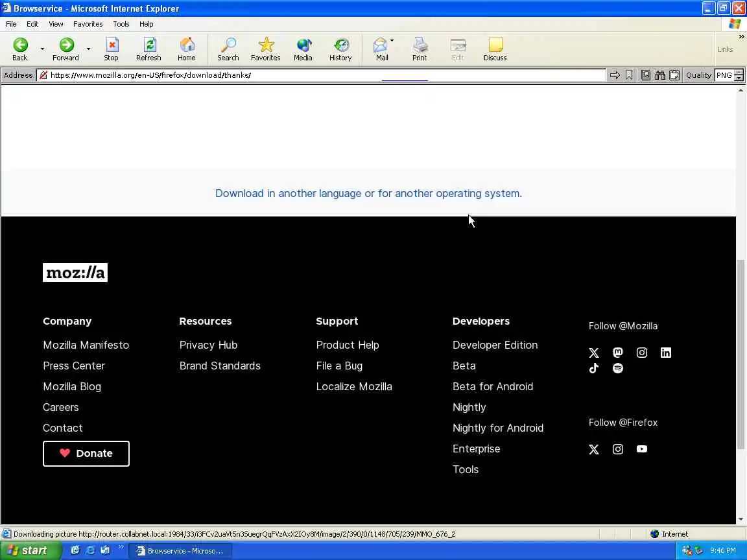Open Firefox's X profile icon

pos(593,450)
